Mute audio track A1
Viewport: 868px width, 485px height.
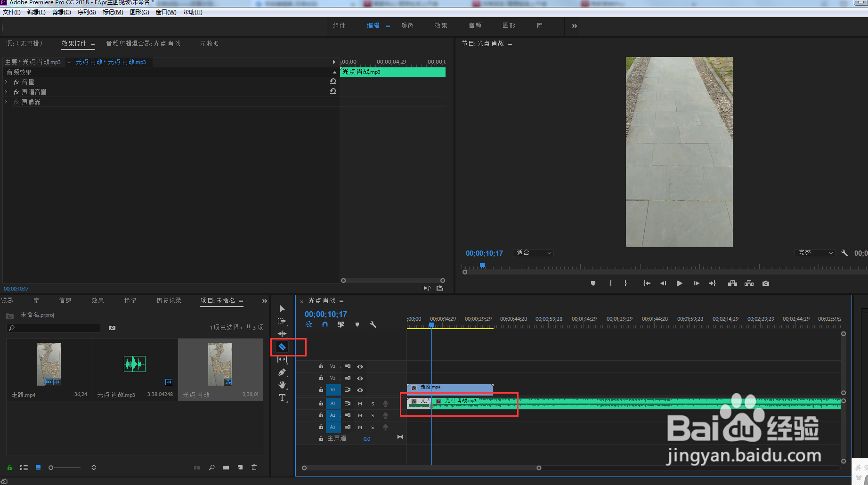coord(360,404)
